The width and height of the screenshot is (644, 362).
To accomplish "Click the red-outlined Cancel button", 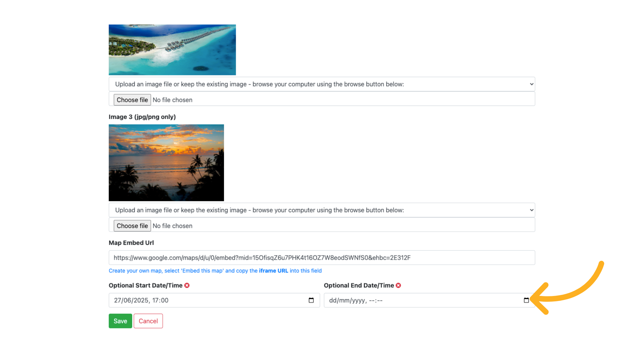I will pos(148,321).
